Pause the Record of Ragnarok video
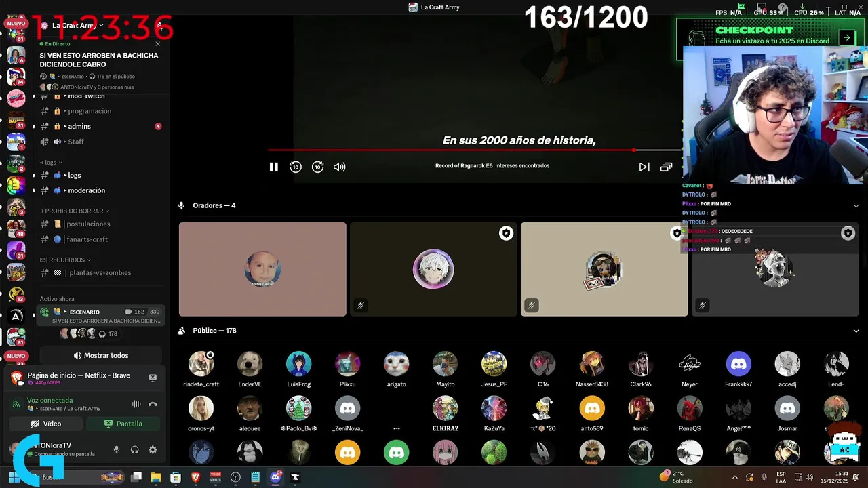Screen dimensions: 868x488 point(273,167)
